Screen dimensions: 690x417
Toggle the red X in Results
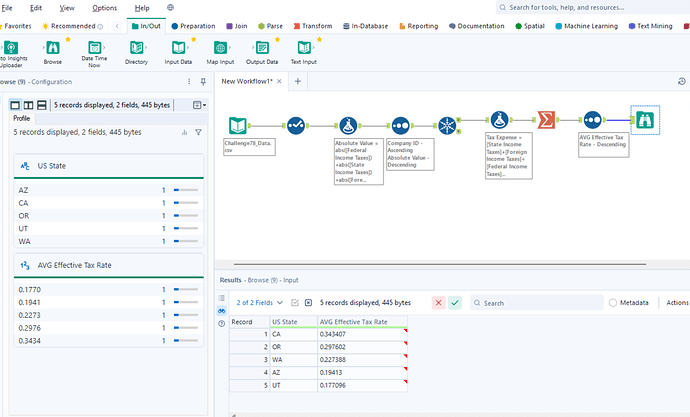(x=439, y=302)
